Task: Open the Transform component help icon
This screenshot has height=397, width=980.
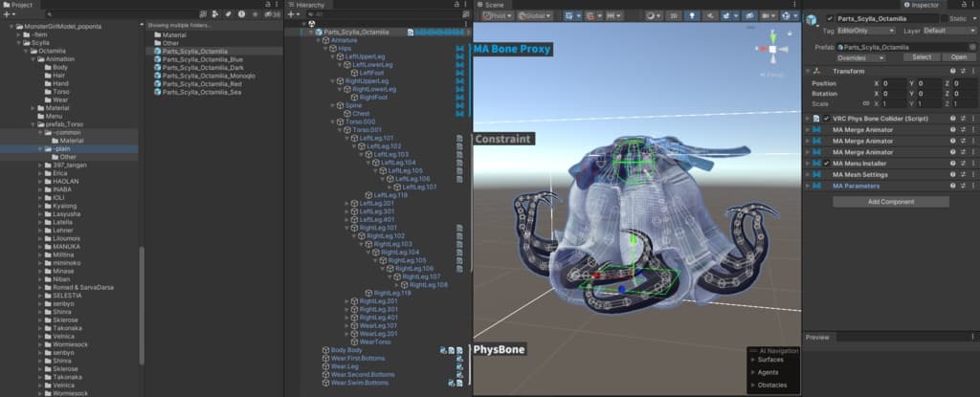Action: pos(951,71)
